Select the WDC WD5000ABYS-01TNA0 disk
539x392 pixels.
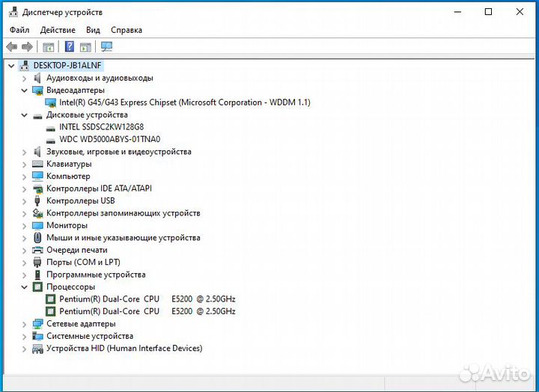(x=109, y=139)
